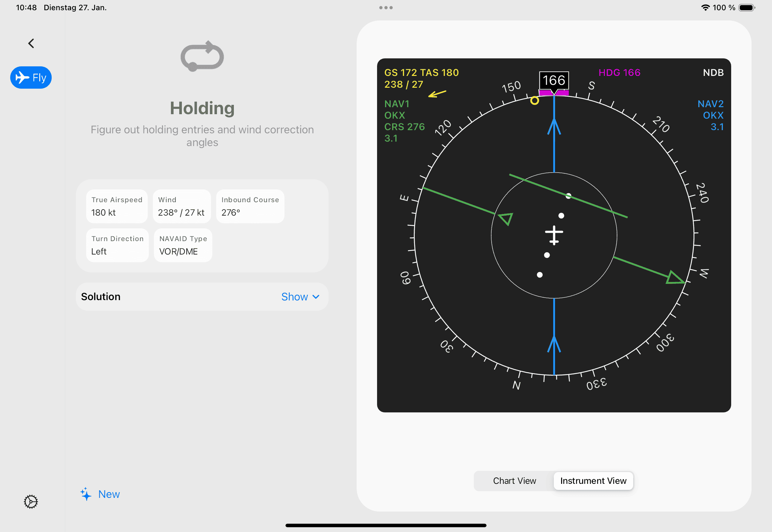
Task: Click the magenta HDG 166 label
Action: coord(619,73)
